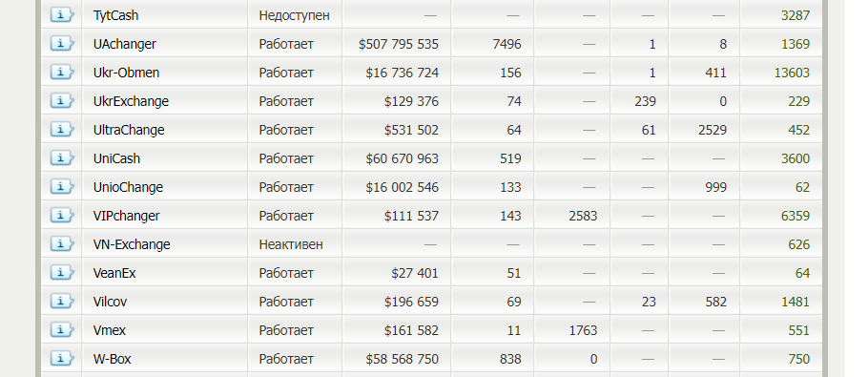Open VeanEx exchanger name link
868x377 pixels.
[114, 273]
